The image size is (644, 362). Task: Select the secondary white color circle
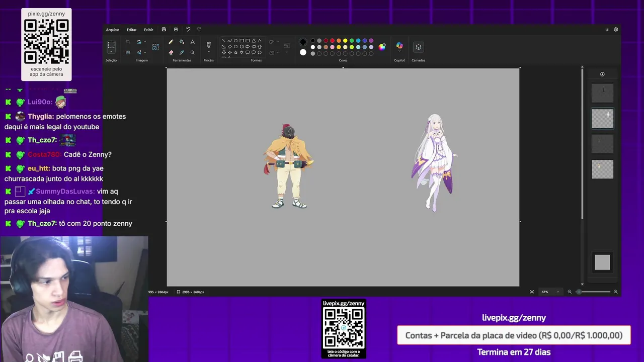303,52
